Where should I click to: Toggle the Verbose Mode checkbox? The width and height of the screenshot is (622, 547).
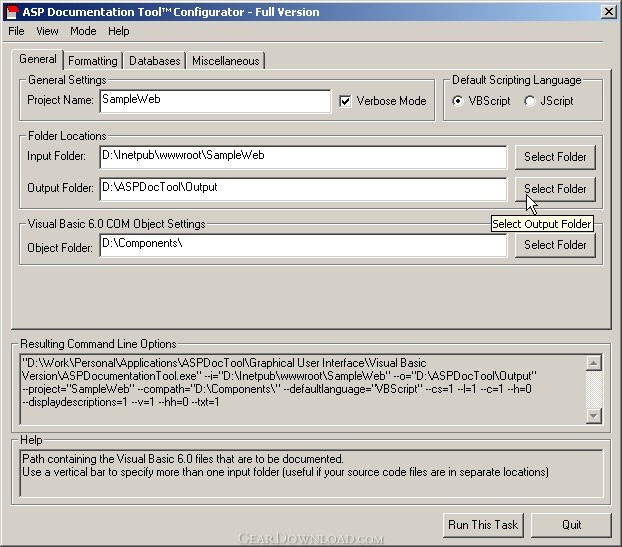point(345,101)
